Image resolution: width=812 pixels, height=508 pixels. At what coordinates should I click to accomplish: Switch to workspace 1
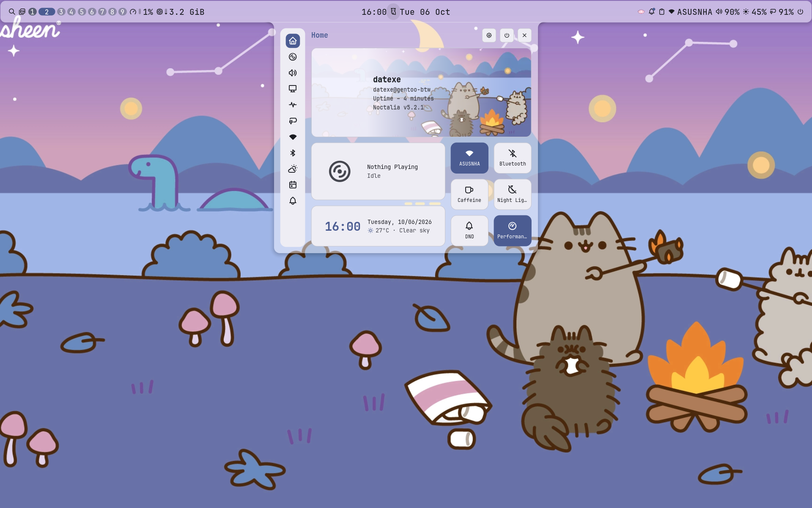tap(32, 12)
